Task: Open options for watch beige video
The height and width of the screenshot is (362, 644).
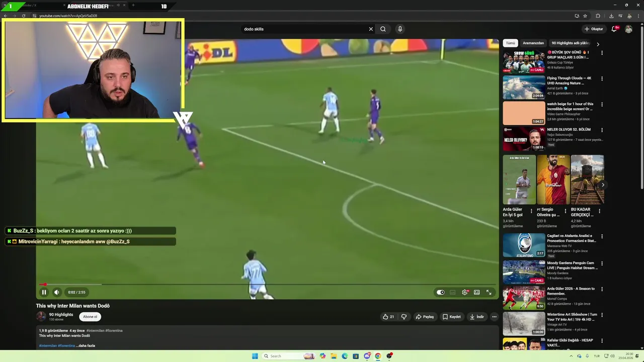Action: point(602,105)
